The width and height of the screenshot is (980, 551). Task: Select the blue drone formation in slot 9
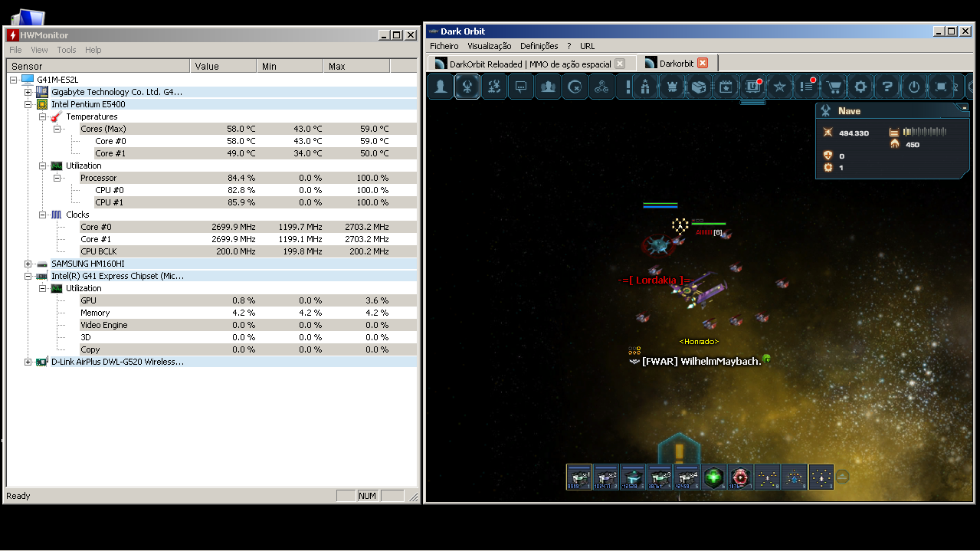[794, 477]
